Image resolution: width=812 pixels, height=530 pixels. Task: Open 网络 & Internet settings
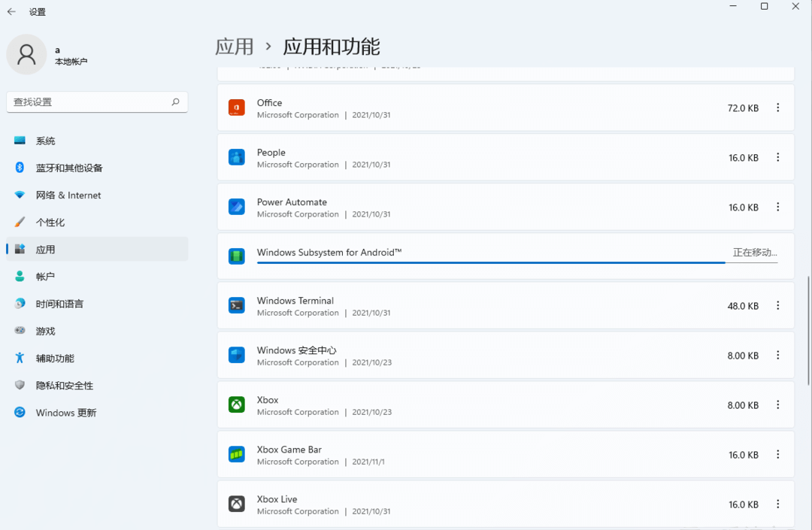(x=97, y=195)
